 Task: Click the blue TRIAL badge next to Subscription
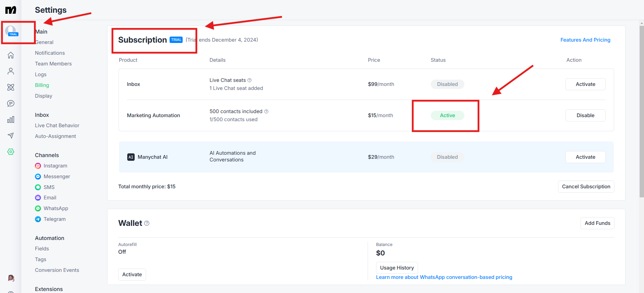[176, 40]
